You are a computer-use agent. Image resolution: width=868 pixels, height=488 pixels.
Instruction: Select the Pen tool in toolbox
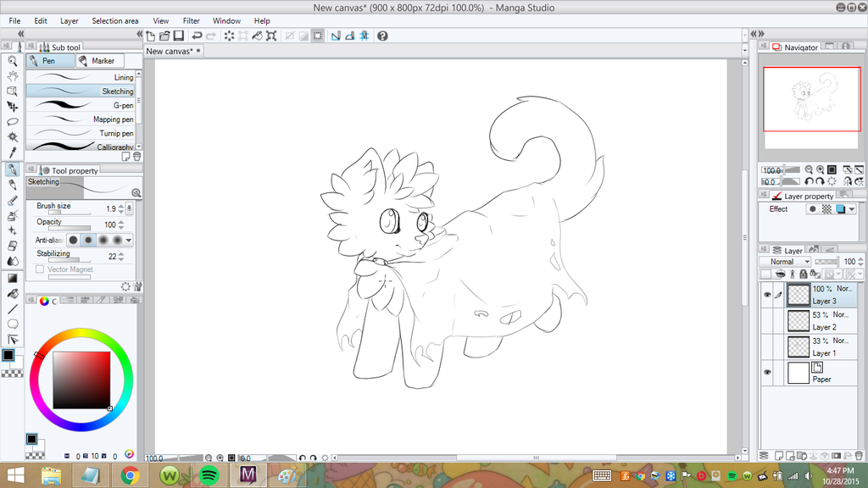(x=12, y=169)
